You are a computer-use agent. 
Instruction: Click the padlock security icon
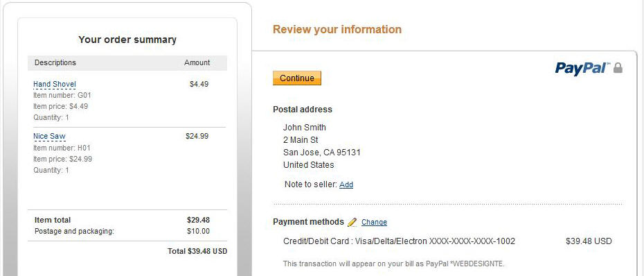point(618,68)
